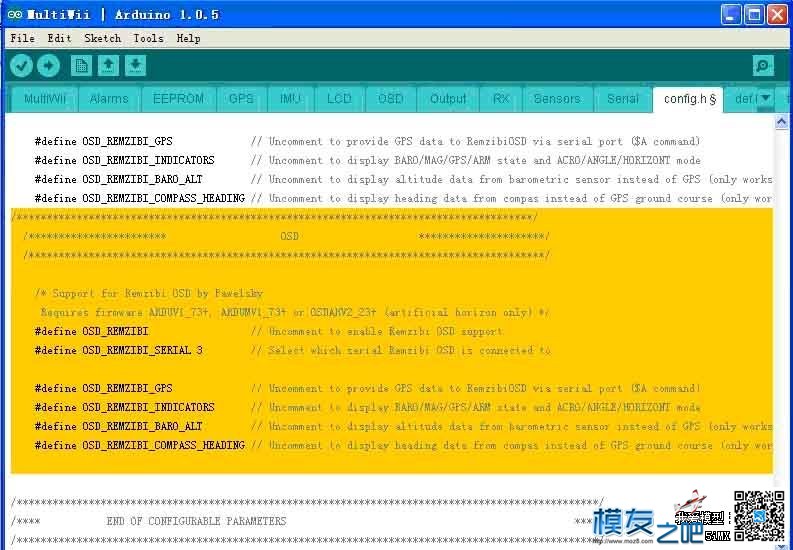793x550 pixels.
Task: Click the Verify checkmark button
Action: click(21, 66)
